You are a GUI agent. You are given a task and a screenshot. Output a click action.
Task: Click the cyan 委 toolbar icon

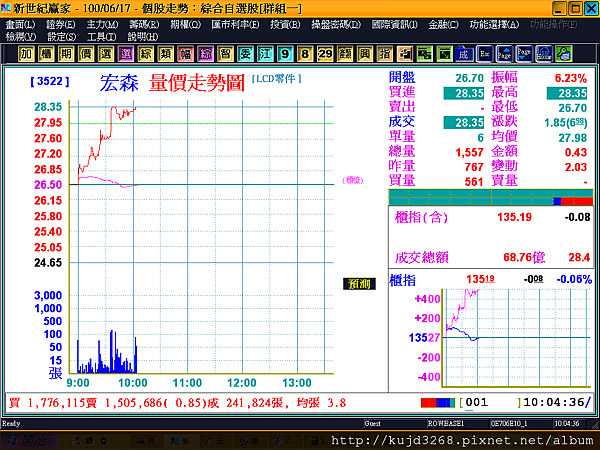(245, 54)
